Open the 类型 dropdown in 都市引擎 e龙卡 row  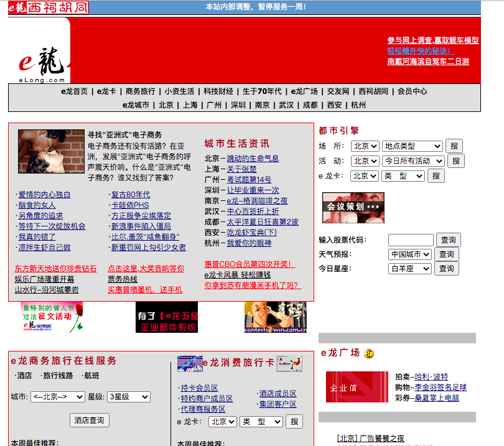tap(403, 176)
